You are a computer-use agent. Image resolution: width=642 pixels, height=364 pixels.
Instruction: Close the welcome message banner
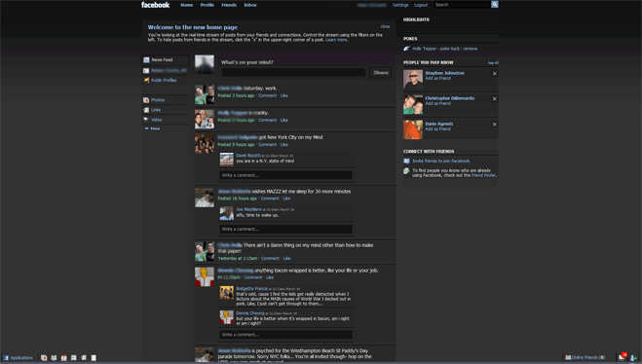click(x=385, y=26)
